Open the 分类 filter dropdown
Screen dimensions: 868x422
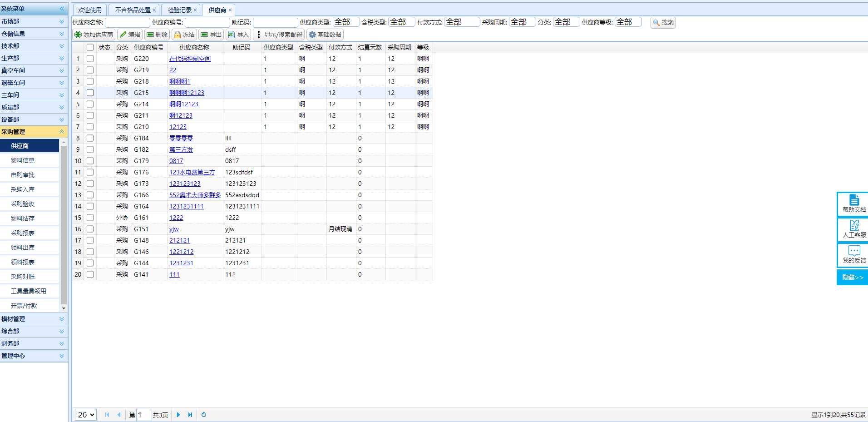pos(566,22)
